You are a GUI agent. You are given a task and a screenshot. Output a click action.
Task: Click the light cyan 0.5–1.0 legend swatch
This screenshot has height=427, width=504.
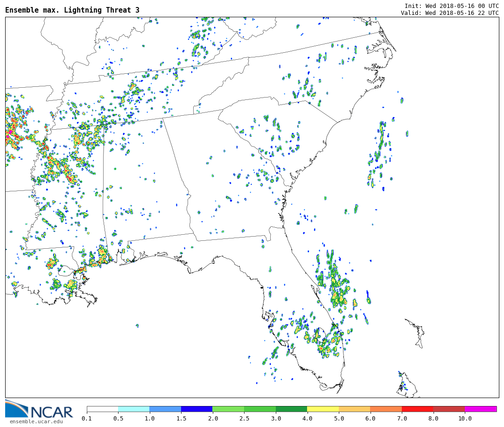pos(133,409)
